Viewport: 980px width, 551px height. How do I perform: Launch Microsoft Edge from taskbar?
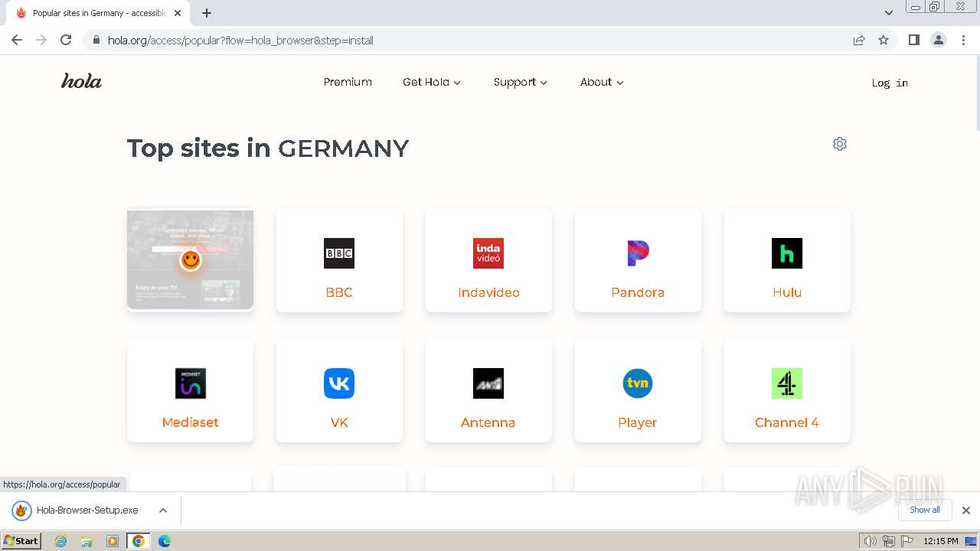[x=165, y=541]
